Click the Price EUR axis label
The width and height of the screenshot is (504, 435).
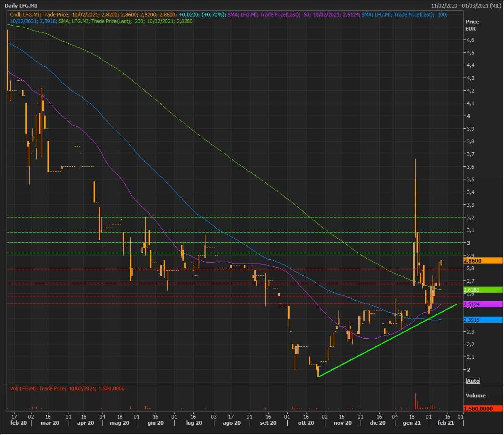point(472,25)
